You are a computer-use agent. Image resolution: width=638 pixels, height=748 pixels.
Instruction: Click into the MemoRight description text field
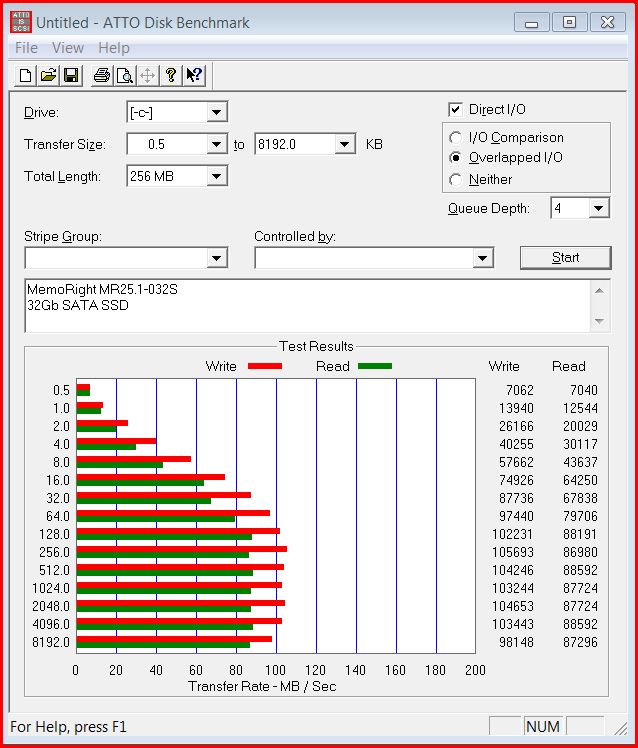pyautogui.click(x=308, y=306)
